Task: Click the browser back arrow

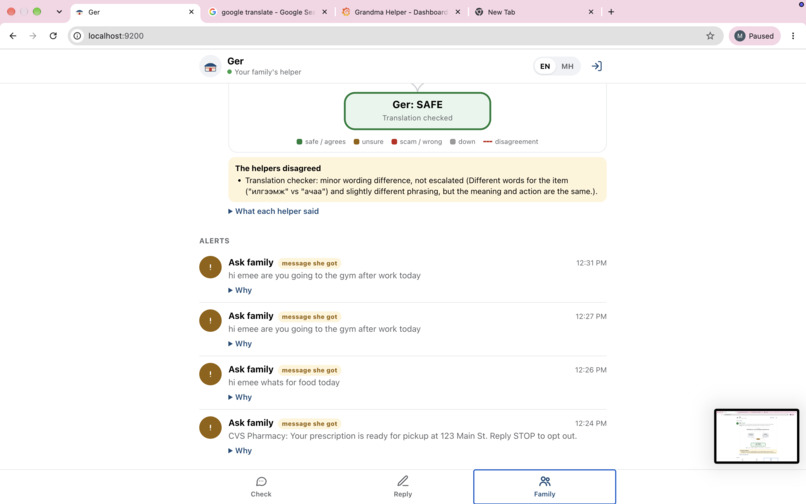Action: [x=13, y=36]
